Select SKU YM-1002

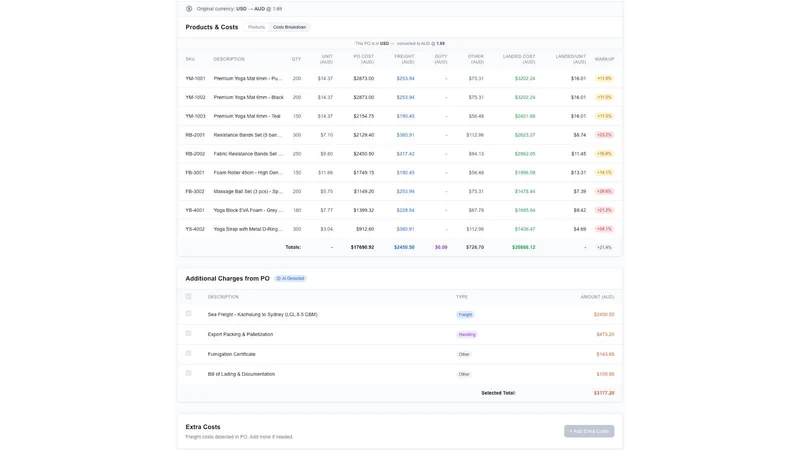[195, 97]
